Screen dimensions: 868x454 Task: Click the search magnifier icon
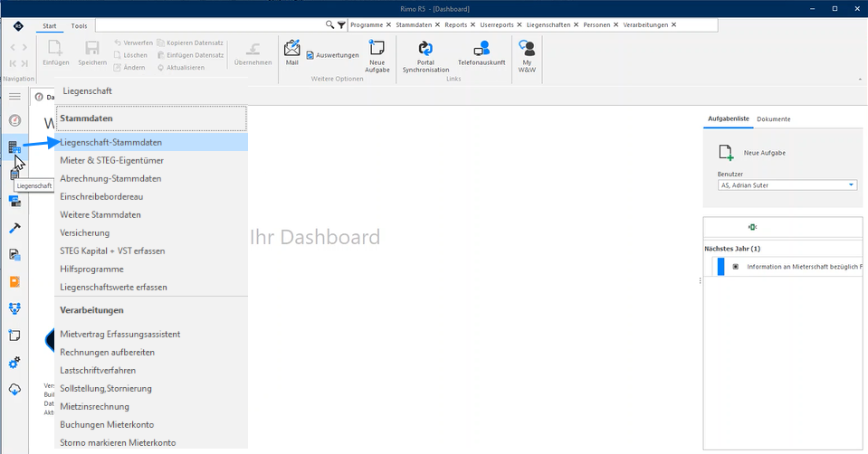(x=329, y=25)
